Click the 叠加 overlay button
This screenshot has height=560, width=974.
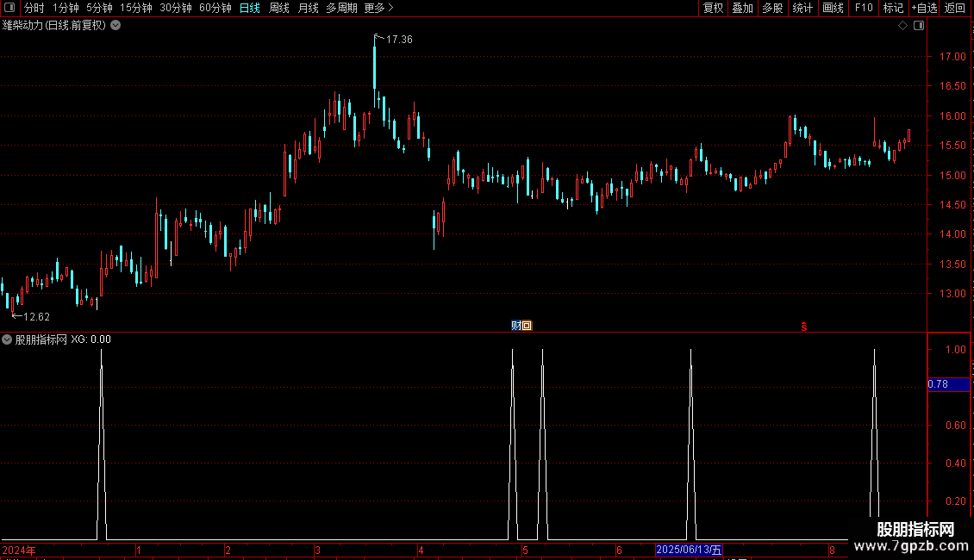point(742,8)
